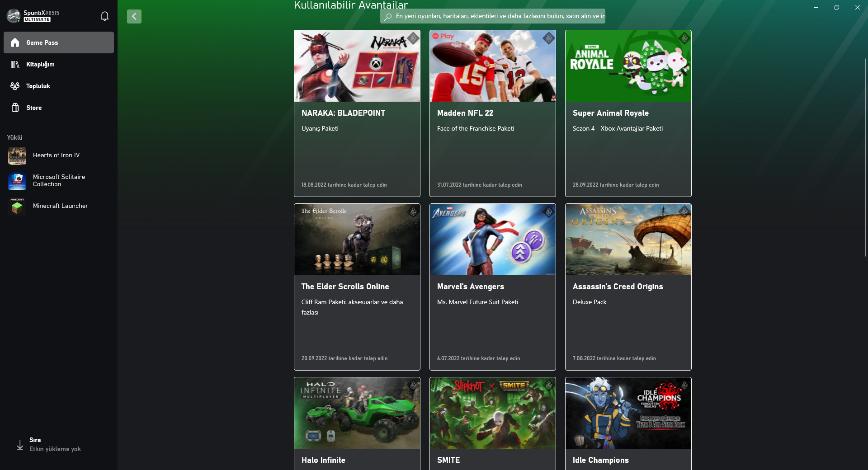Open the Madden NFL 22 perk artwork
The width and height of the screenshot is (868, 470).
pos(493,66)
